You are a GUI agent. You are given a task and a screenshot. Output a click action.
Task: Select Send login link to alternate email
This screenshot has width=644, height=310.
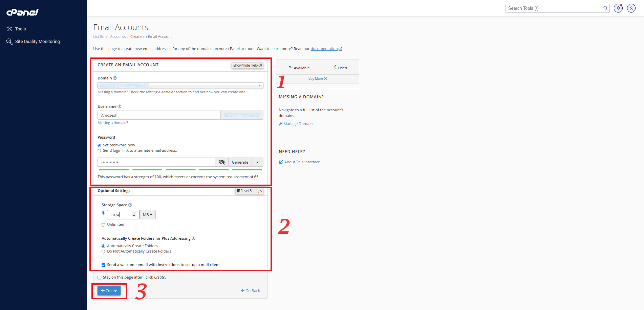pos(100,151)
